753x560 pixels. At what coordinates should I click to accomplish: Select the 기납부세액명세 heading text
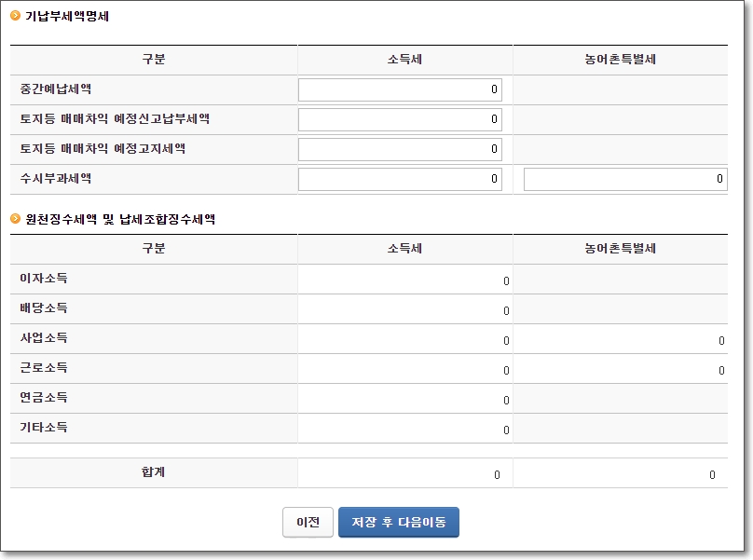[x=67, y=17]
